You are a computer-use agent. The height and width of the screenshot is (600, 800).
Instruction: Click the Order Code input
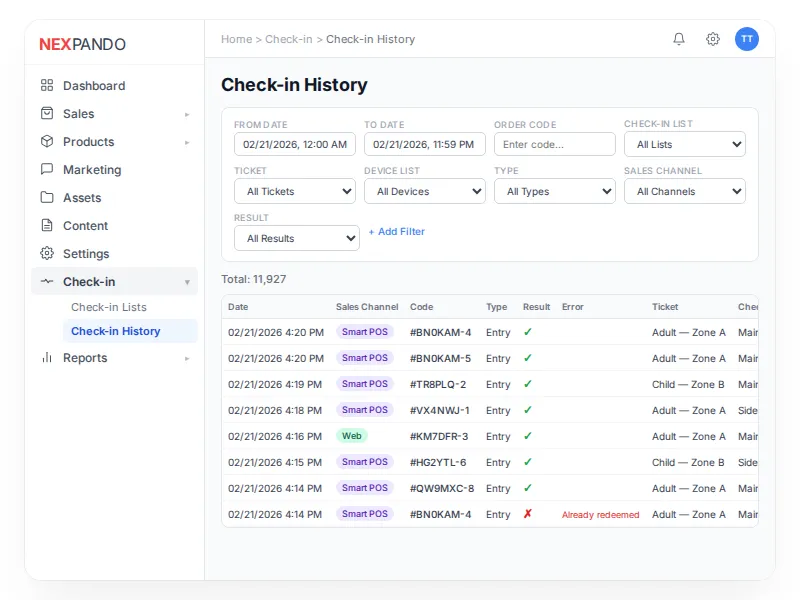point(555,144)
